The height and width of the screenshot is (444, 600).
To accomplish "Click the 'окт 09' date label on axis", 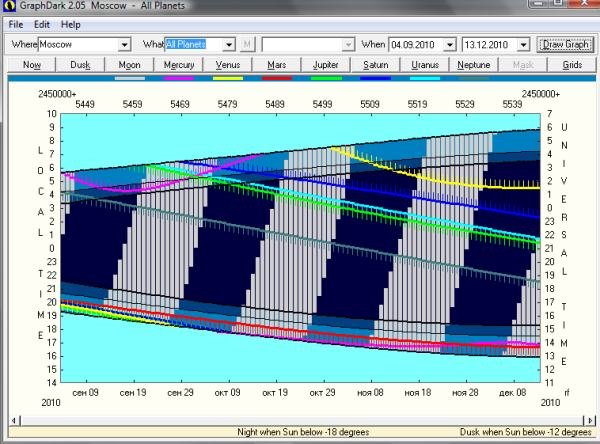I will click(x=227, y=393).
